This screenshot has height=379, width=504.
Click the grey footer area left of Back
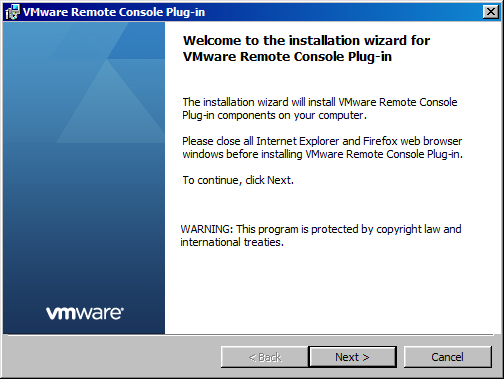(x=112, y=357)
